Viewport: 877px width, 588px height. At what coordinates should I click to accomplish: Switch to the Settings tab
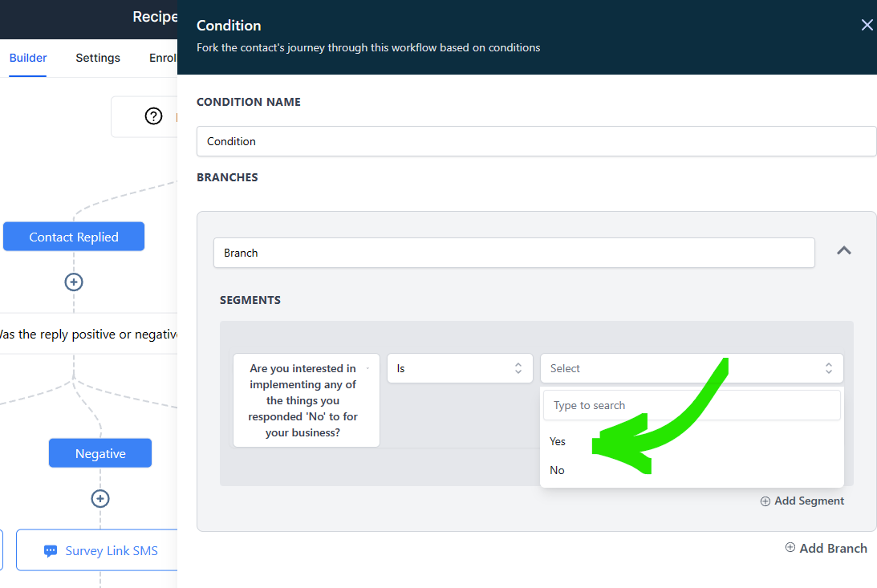point(98,58)
